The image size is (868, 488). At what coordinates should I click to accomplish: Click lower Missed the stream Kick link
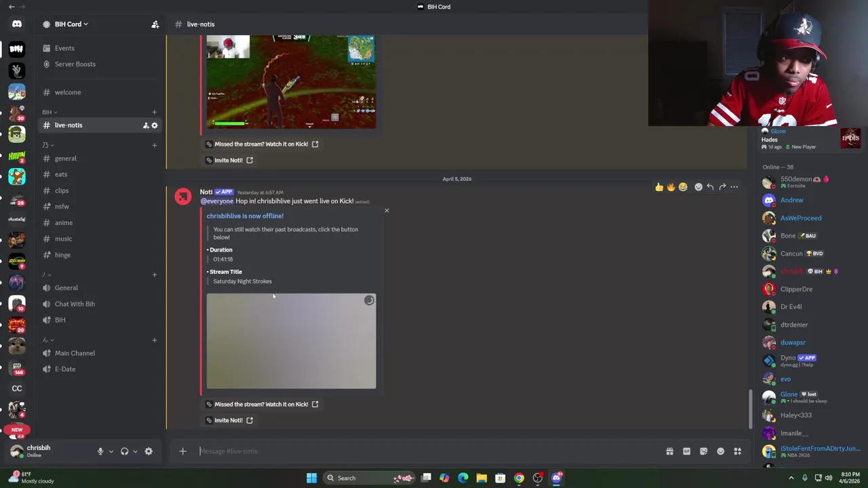pos(262,405)
